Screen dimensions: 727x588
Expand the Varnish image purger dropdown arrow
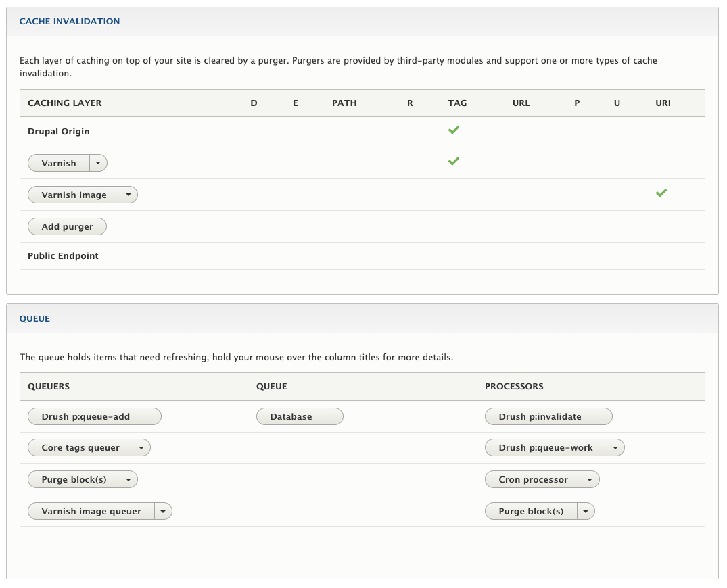pyautogui.click(x=128, y=195)
